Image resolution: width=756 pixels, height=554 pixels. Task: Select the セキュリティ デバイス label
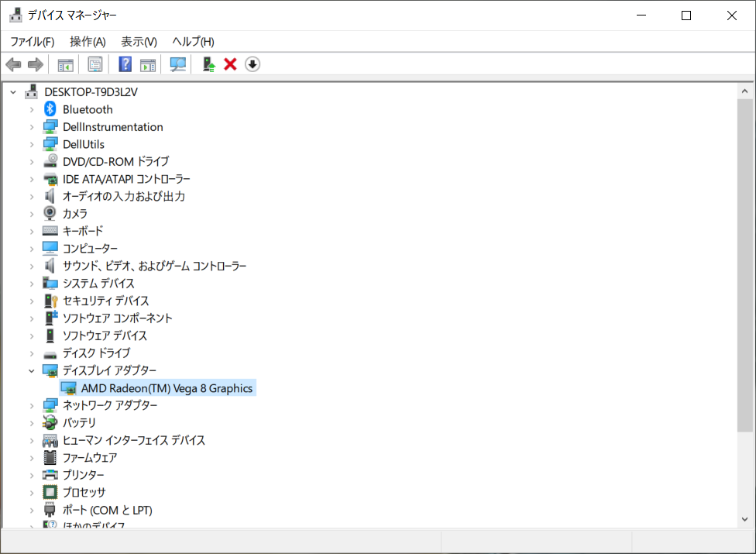point(105,301)
